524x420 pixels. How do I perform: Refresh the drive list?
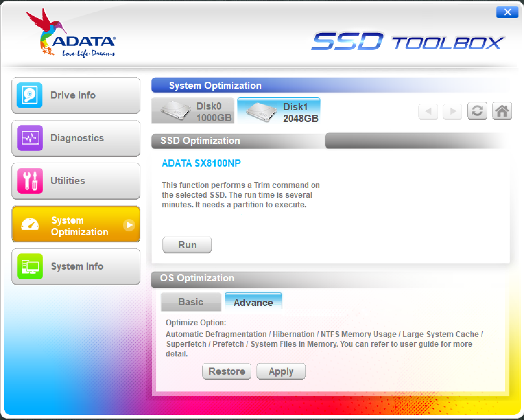pyautogui.click(x=477, y=111)
